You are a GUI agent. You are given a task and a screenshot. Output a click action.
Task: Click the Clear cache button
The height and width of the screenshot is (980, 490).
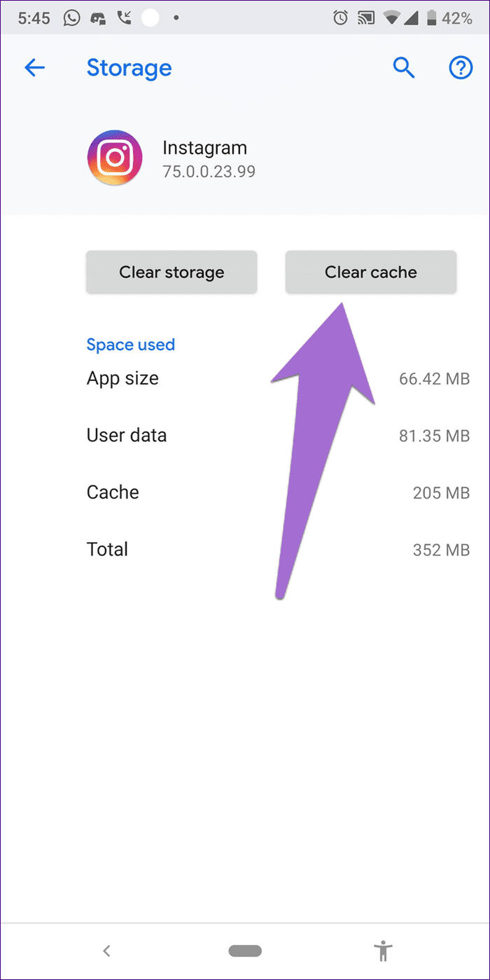point(371,272)
